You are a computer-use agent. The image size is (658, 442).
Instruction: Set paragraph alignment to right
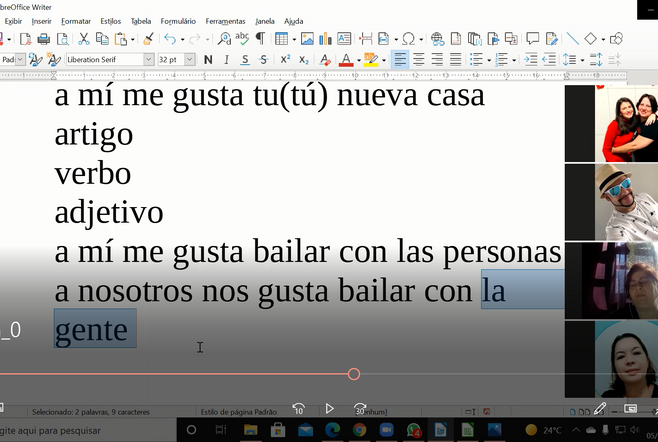437,60
